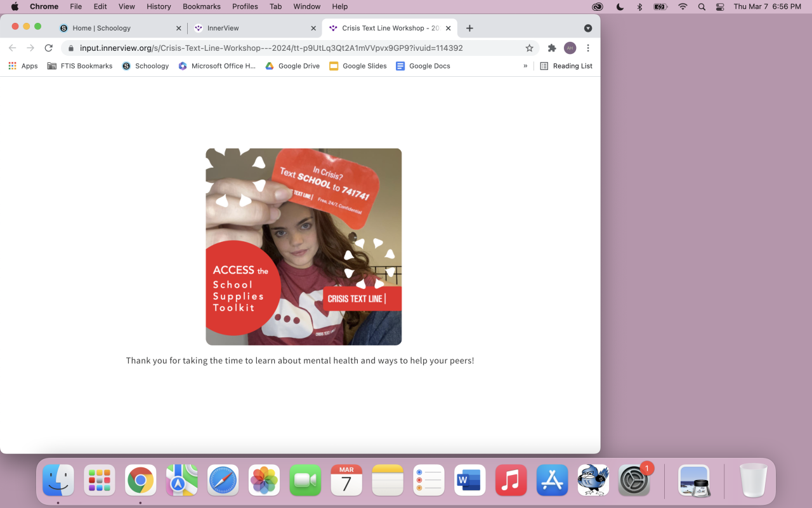Open a new tab with the plus button
The image size is (812, 508).
469,28
